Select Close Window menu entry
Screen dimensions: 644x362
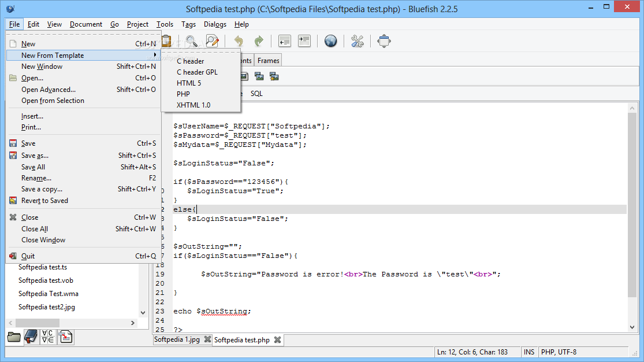pos(83,240)
